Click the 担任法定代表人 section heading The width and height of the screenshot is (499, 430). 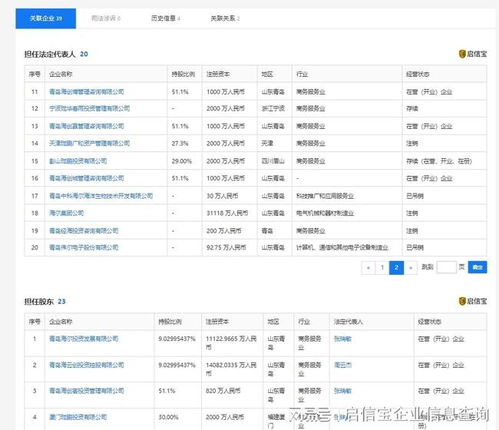50,54
